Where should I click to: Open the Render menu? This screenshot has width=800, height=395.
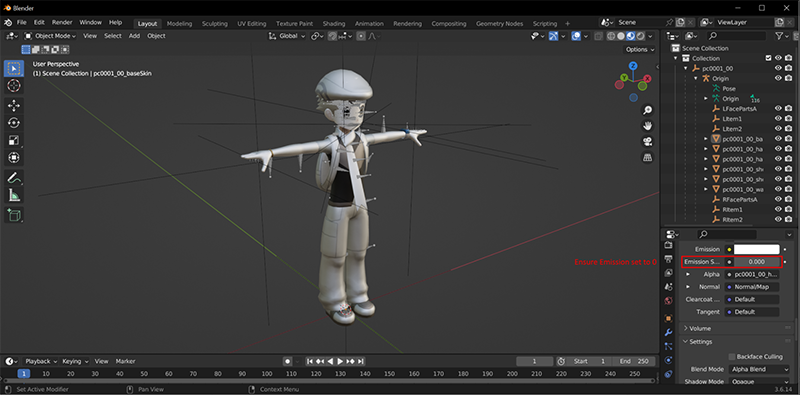coord(62,23)
